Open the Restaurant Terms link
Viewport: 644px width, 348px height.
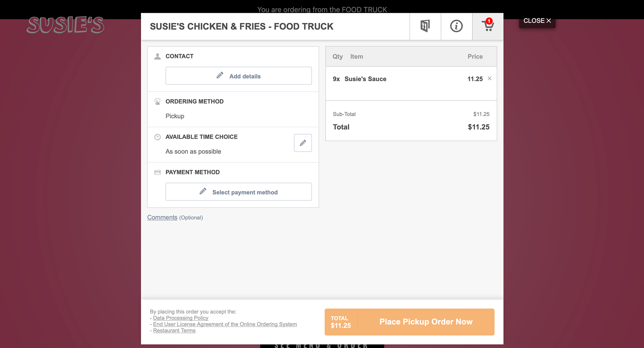pyautogui.click(x=174, y=331)
